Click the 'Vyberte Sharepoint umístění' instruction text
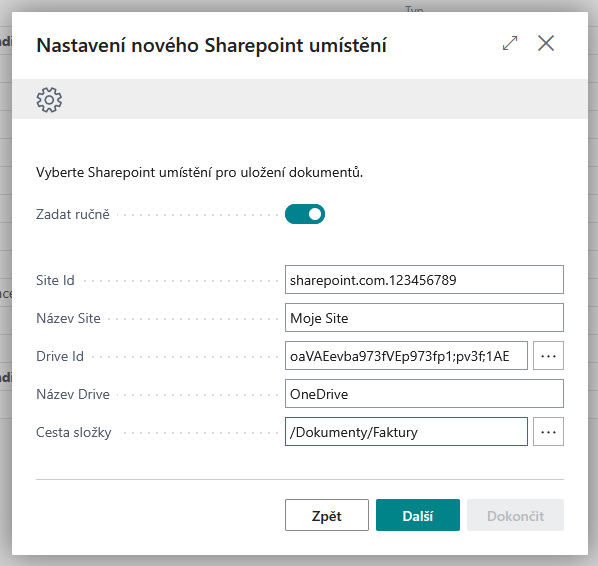 (199, 172)
